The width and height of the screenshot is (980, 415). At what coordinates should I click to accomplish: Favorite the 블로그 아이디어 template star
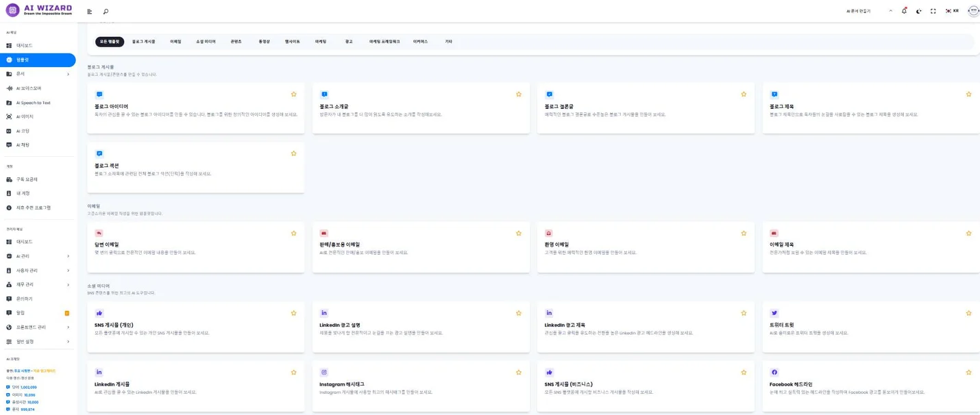tap(293, 95)
